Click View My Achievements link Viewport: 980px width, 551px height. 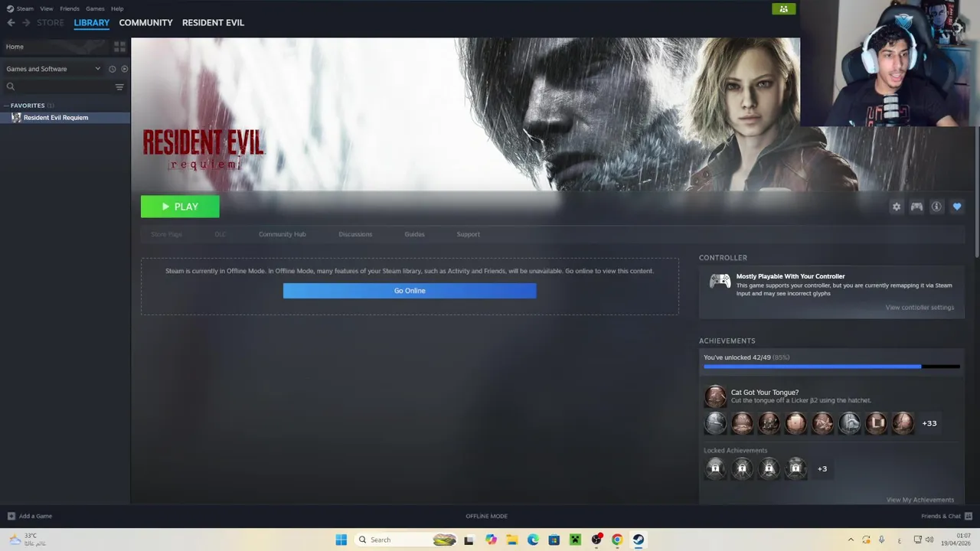[x=920, y=500]
